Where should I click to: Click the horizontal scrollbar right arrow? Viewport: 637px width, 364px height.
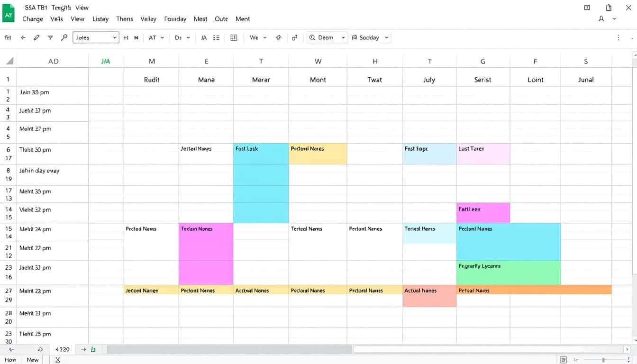pyautogui.click(x=627, y=349)
